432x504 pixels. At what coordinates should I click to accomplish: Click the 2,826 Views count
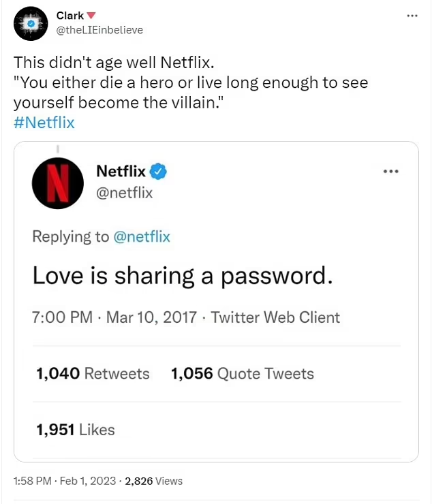click(153, 481)
